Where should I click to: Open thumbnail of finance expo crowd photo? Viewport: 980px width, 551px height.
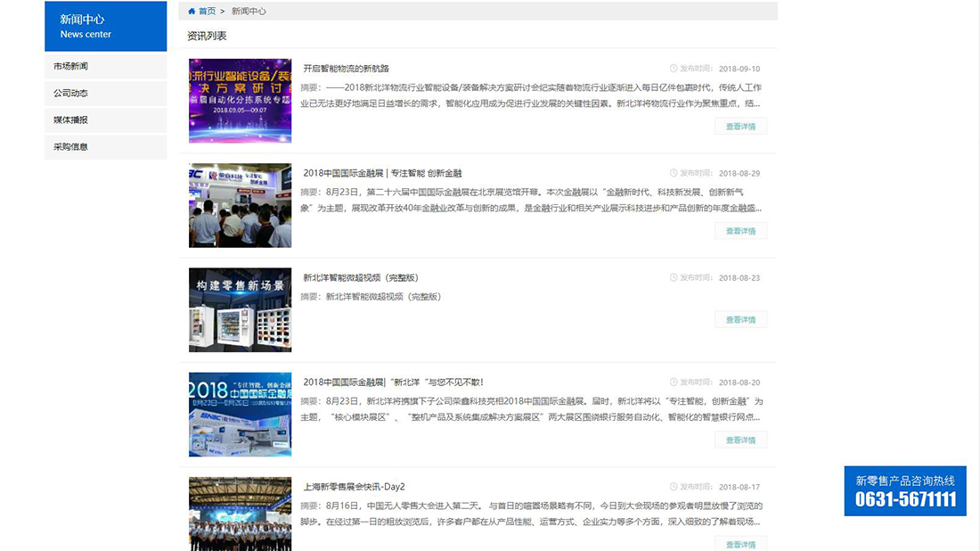(240, 205)
